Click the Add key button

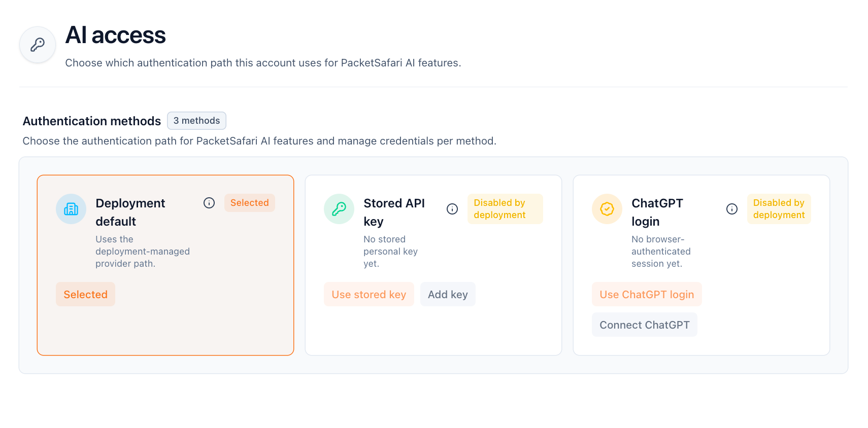click(x=448, y=294)
